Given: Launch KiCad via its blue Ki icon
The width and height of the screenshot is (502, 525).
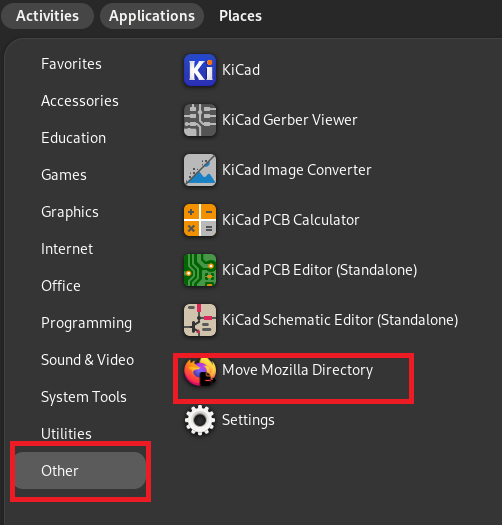Looking at the screenshot, I should [200, 70].
